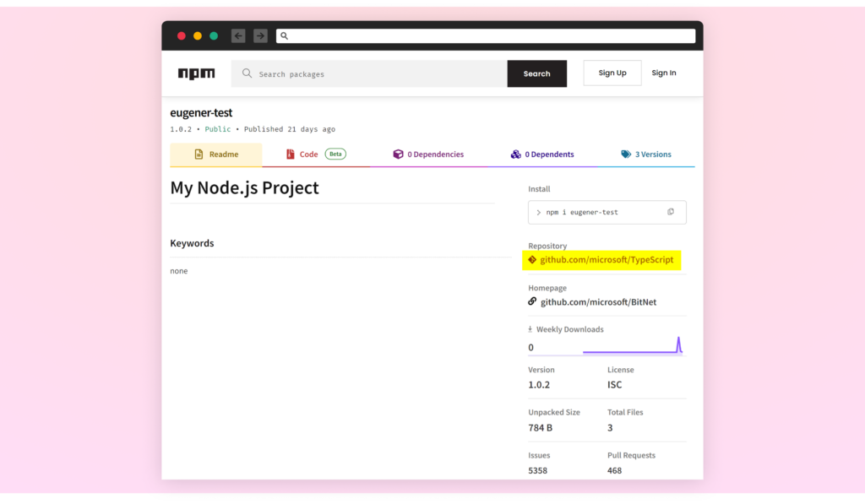Click the Keywords heading
This screenshot has height=504, width=865.
[192, 243]
